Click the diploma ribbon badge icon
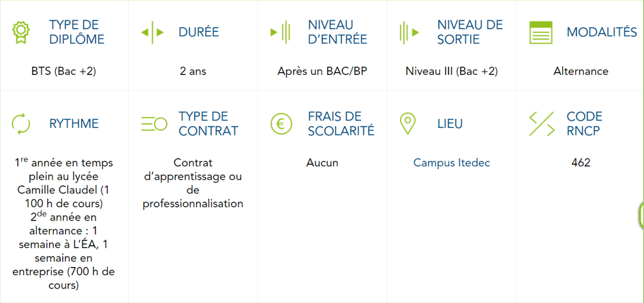 click(x=19, y=33)
